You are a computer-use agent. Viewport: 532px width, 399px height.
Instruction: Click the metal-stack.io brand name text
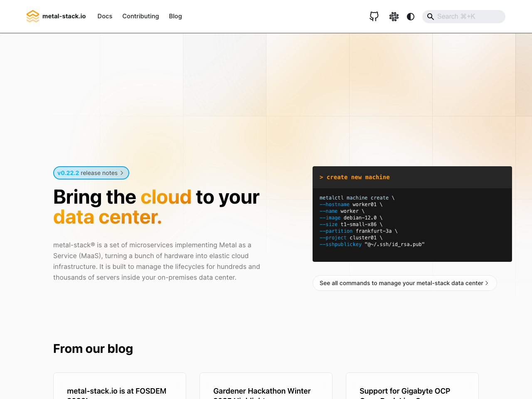pyautogui.click(x=64, y=16)
